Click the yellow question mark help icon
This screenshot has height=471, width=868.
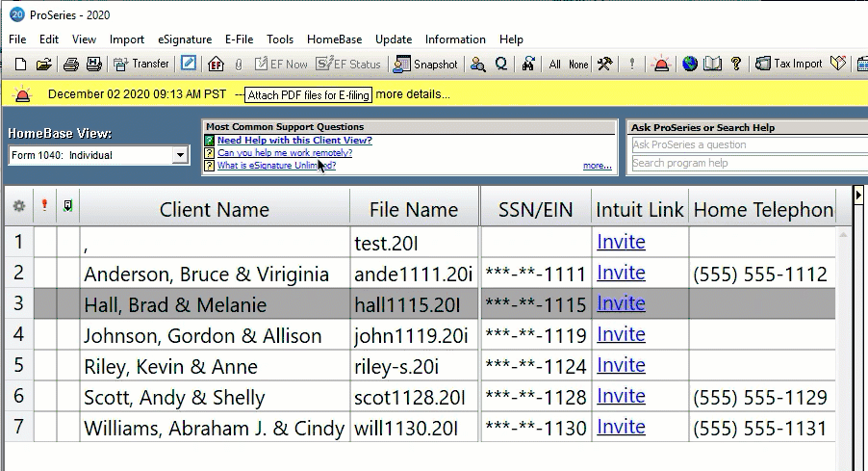click(736, 65)
